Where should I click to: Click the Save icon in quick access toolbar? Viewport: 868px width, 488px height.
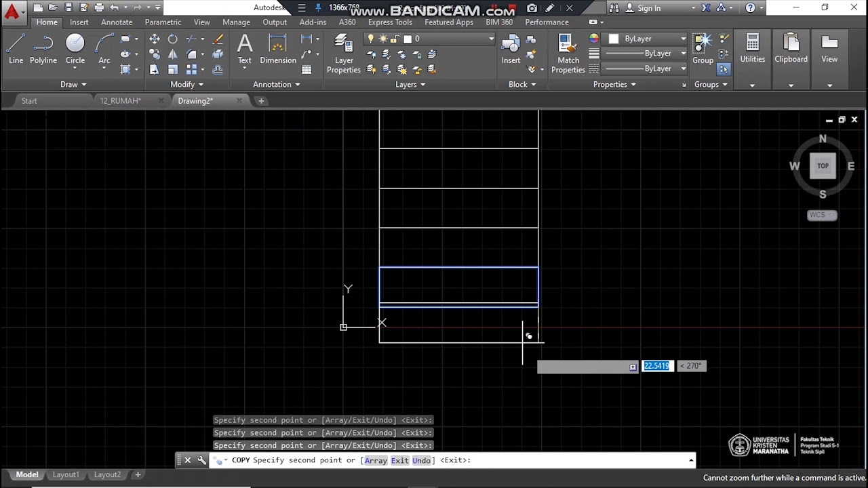[68, 7]
